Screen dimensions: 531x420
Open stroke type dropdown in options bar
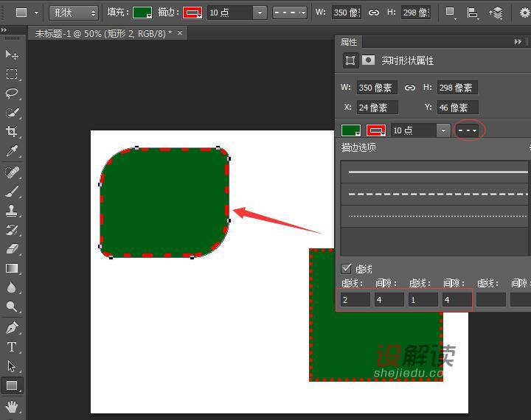click(288, 13)
